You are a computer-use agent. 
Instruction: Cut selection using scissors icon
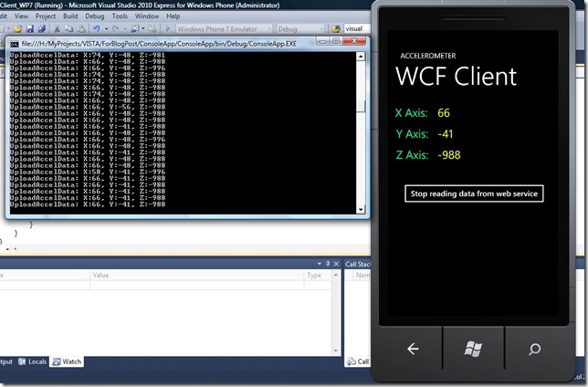click(x=57, y=29)
